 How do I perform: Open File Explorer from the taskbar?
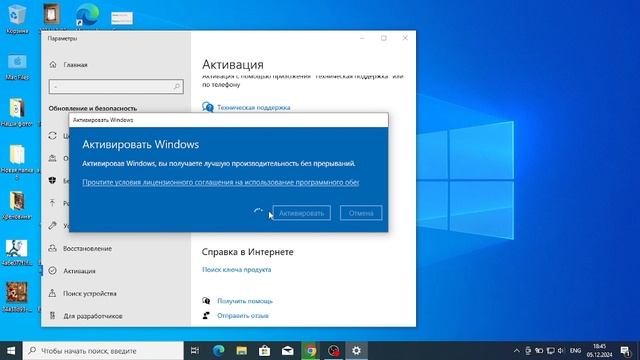242,351
